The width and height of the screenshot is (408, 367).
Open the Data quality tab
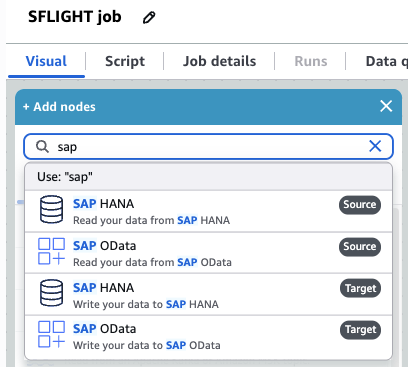point(386,61)
